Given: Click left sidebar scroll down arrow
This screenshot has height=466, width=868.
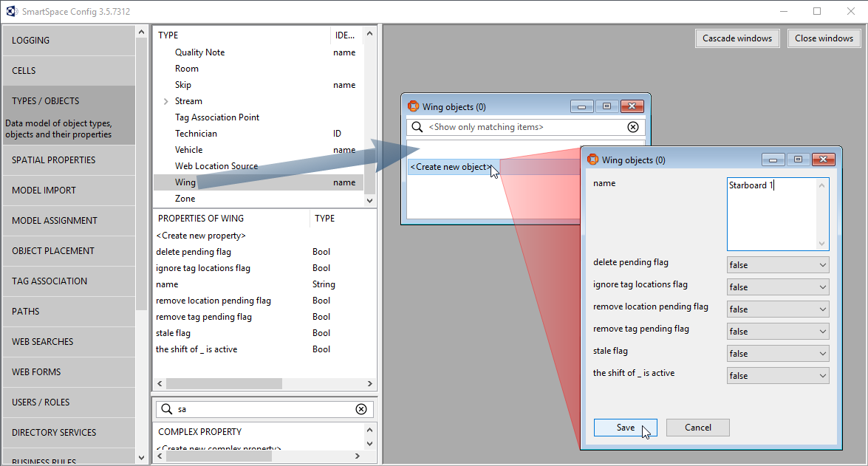Looking at the screenshot, I should tap(141, 458).
